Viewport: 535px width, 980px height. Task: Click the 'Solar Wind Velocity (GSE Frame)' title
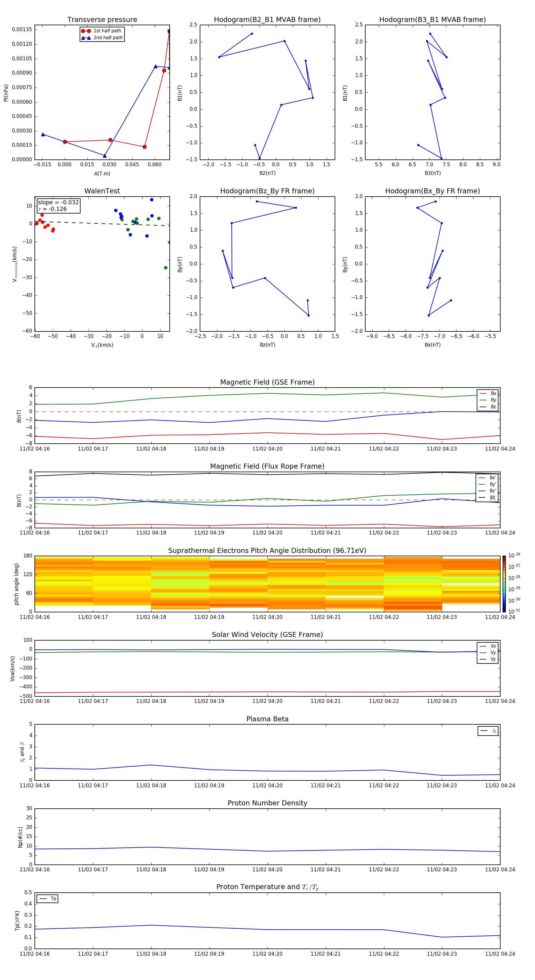click(x=267, y=635)
